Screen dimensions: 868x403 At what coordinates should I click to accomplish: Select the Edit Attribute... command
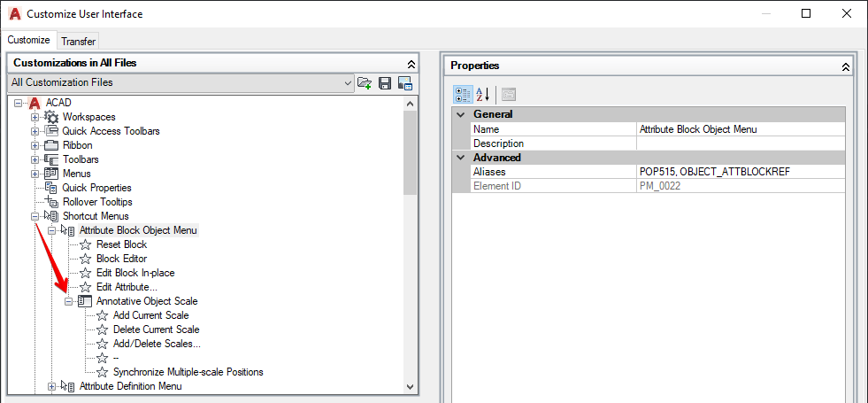(x=127, y=287)
